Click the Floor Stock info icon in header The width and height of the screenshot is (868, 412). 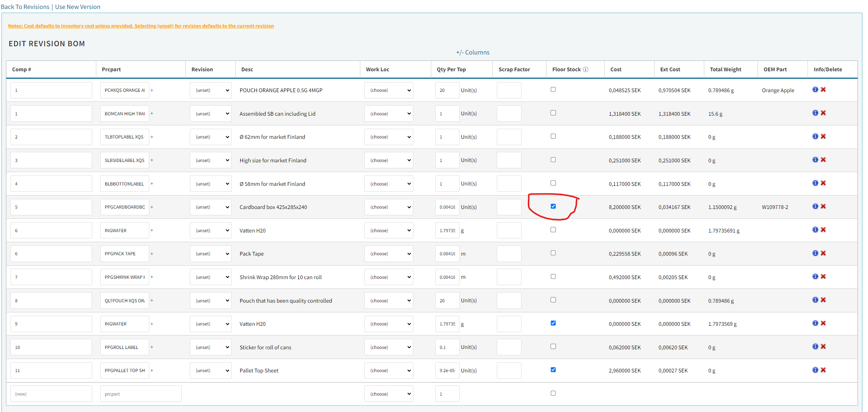tap(586, 69)
